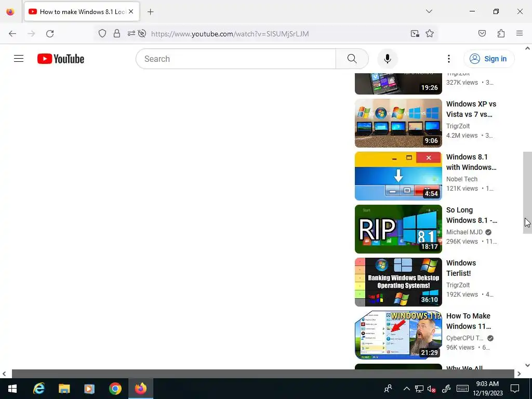Viewport: 532px width, 399px height.
Task: Open Firefox View icon at tab bar start
Action: pos(10,12)
